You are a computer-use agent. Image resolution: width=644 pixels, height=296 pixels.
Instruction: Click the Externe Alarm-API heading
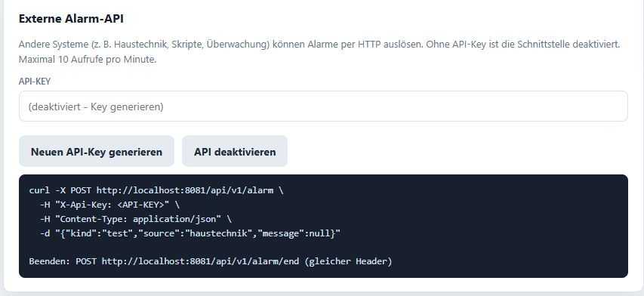[x=71, y=19]
